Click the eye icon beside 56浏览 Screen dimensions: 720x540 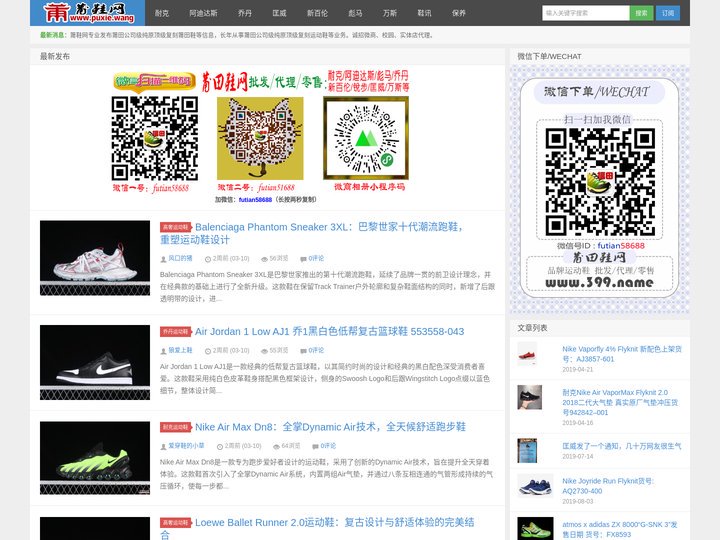264,259
